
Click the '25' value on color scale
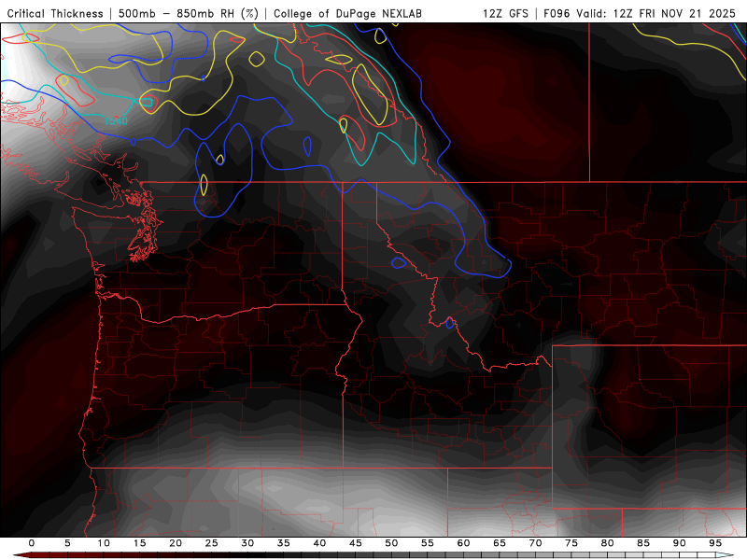tap(212, 543)
